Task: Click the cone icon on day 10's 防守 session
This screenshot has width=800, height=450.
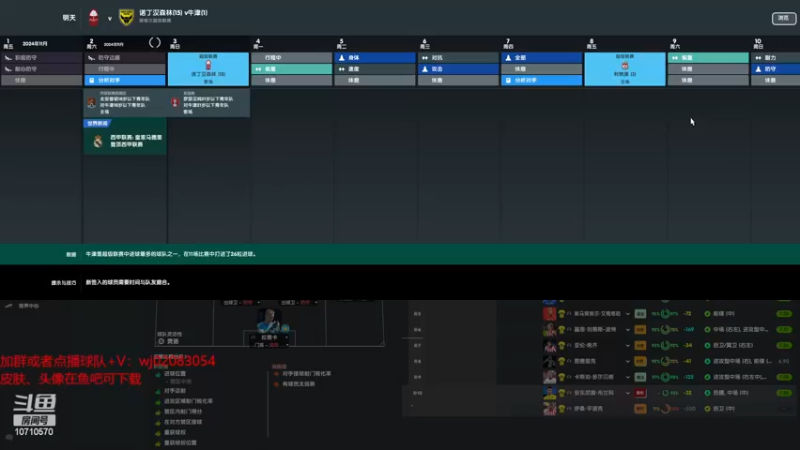Action: click(x=758, y=69)
